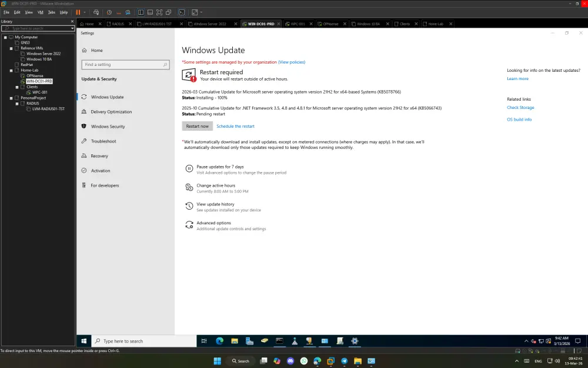This screenshot has width=588, height=368.
Task: Switch to the Windows Server 2022 tab
Action: coord(210,24)
